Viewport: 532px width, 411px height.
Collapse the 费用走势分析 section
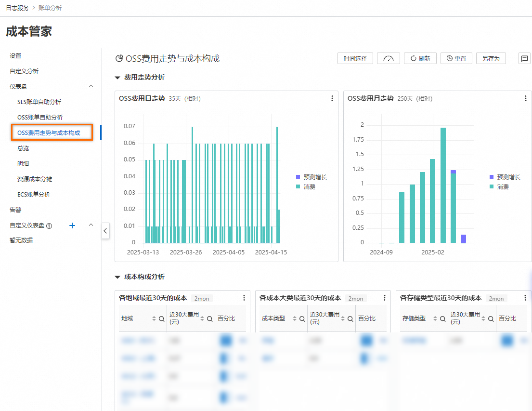(117, 77)
